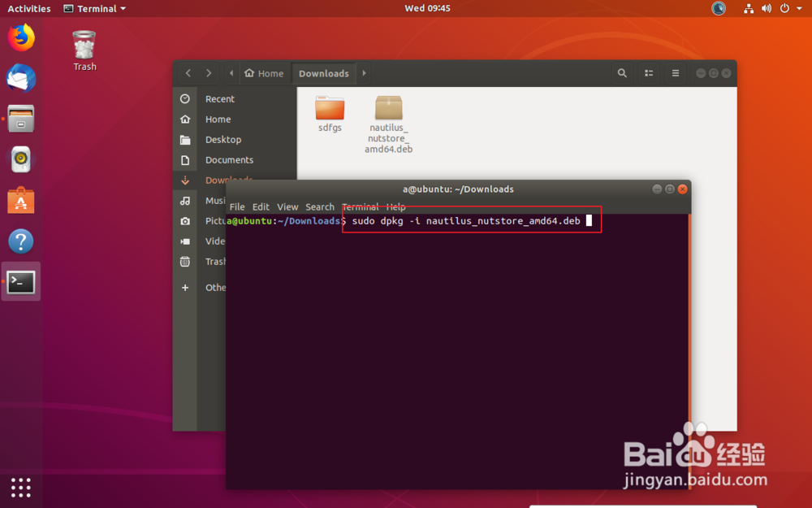Open the Show Applications grid
Screen dimensions: 812x508
click(x=20, y=488)
